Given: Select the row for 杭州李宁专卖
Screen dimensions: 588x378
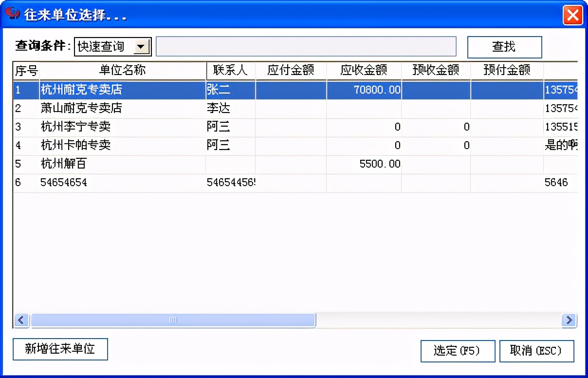Looking at the screenshot, I should point(122,127).
